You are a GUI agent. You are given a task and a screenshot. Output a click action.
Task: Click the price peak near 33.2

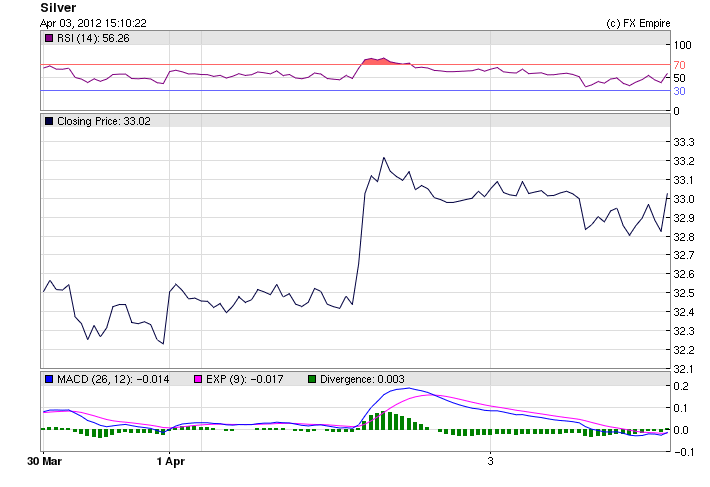point(384,158)
